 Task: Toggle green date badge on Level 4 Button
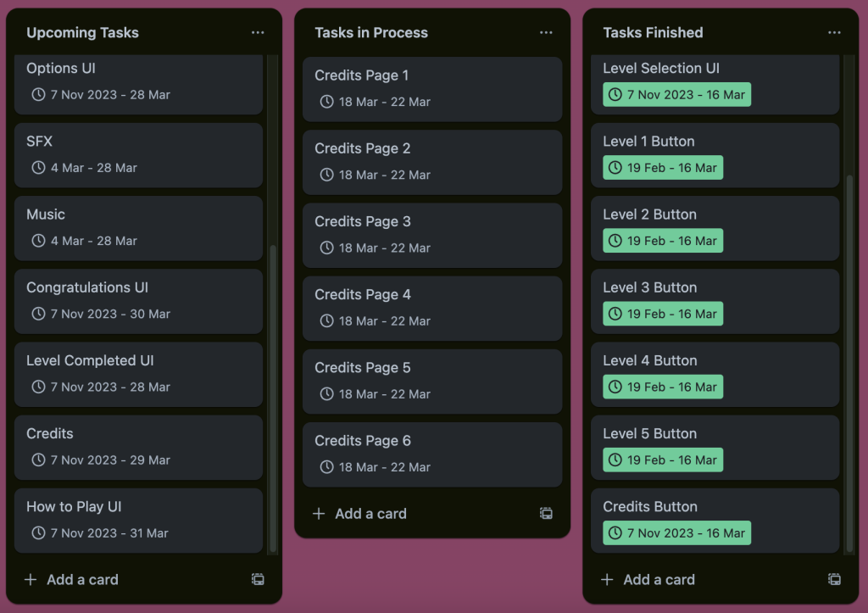(x=663, y=387)
